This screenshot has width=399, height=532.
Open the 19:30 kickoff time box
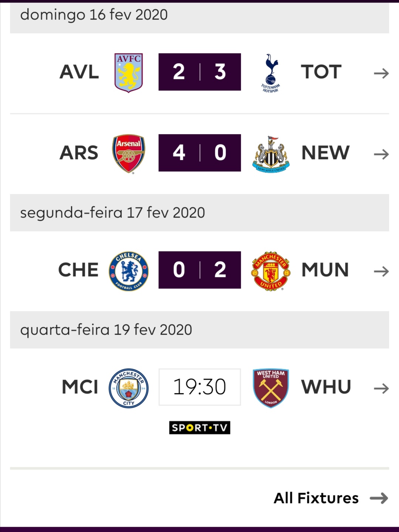199,387
